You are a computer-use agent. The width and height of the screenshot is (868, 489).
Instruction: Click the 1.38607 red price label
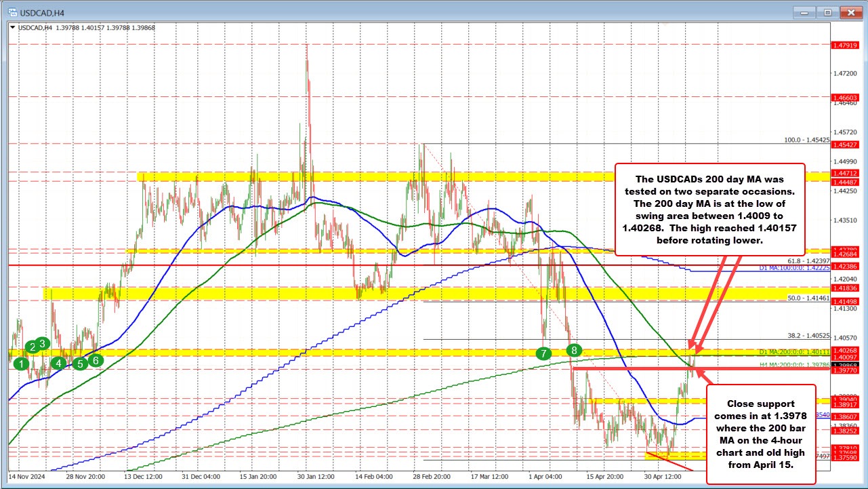point(845,416)
